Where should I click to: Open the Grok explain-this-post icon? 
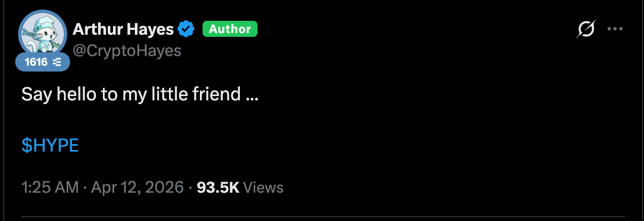pos(585,29)
